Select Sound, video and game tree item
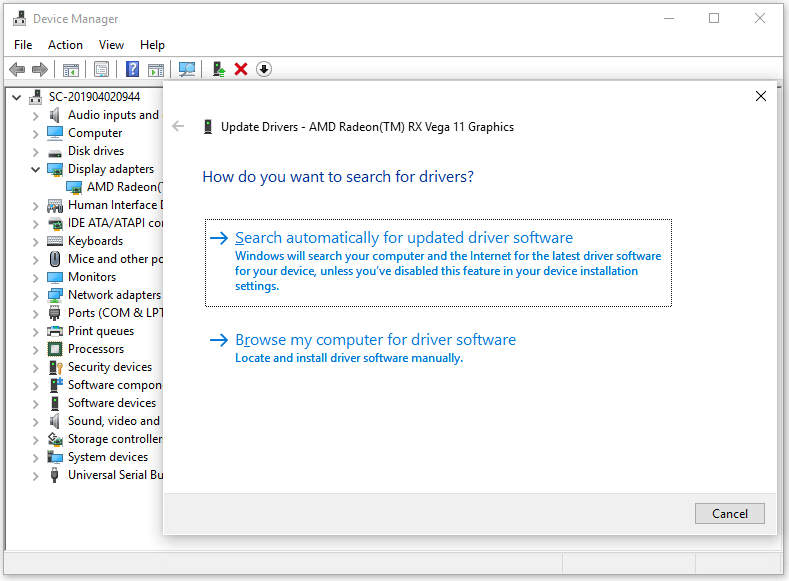 click(114, 421)
